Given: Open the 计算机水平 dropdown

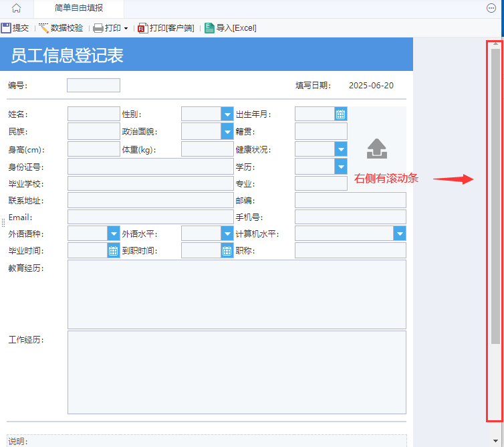Looking at the screenshot, I should point(400,234).
